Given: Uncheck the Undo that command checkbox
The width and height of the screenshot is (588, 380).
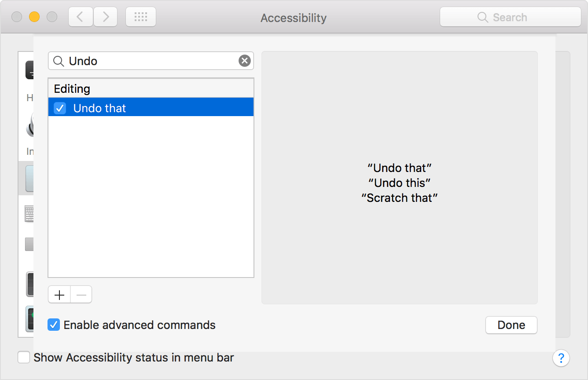Looking at the screenshot, I should click(x=60, y=108).
